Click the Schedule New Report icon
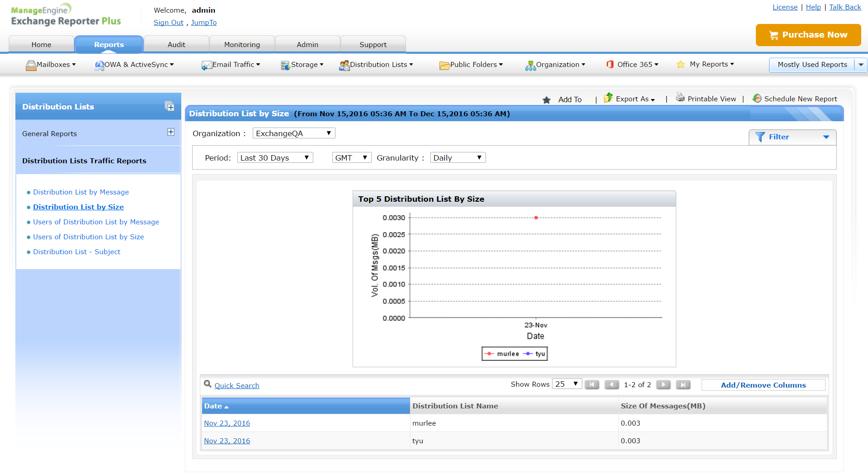 (757, 98)
